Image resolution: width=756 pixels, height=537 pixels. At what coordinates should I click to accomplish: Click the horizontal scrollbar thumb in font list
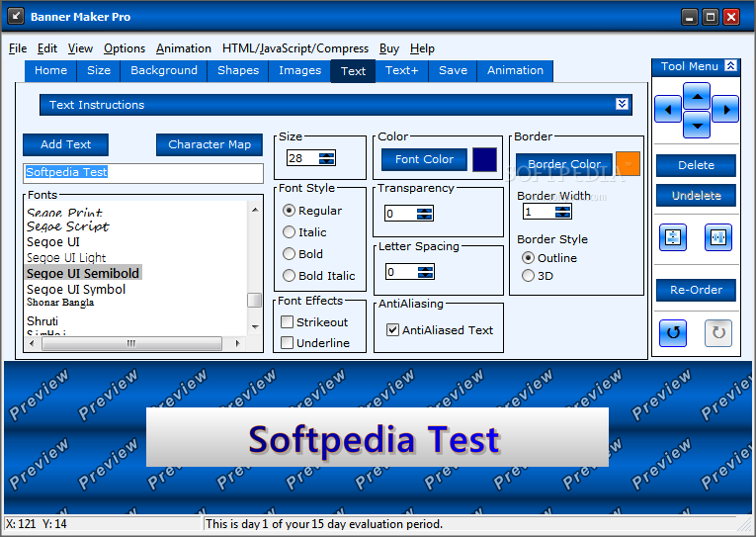(x=131, y=343)
